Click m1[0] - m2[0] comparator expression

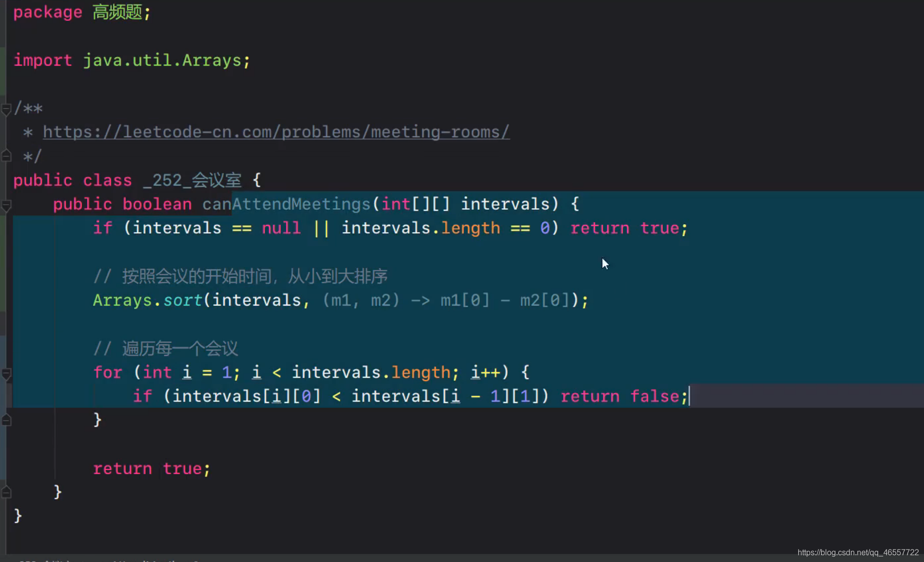505,300
